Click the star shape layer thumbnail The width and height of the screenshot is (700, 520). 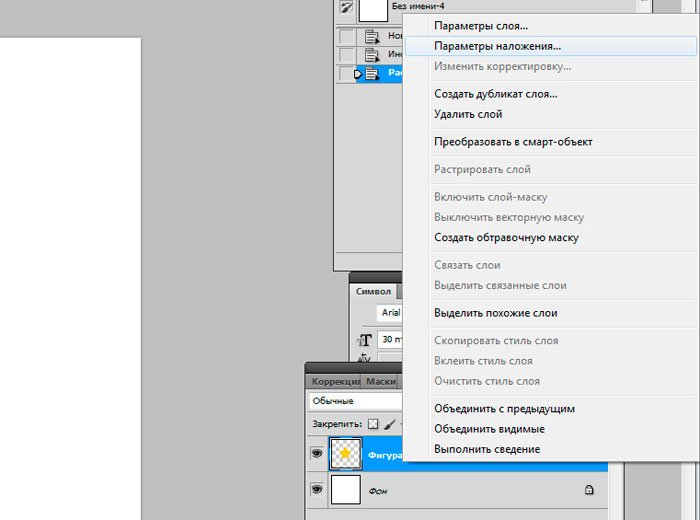pyautogui.click(x=345, y=454)
